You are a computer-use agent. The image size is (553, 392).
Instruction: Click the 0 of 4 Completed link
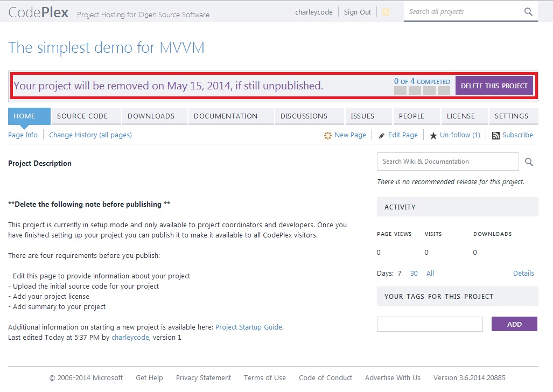pos(422,81)
